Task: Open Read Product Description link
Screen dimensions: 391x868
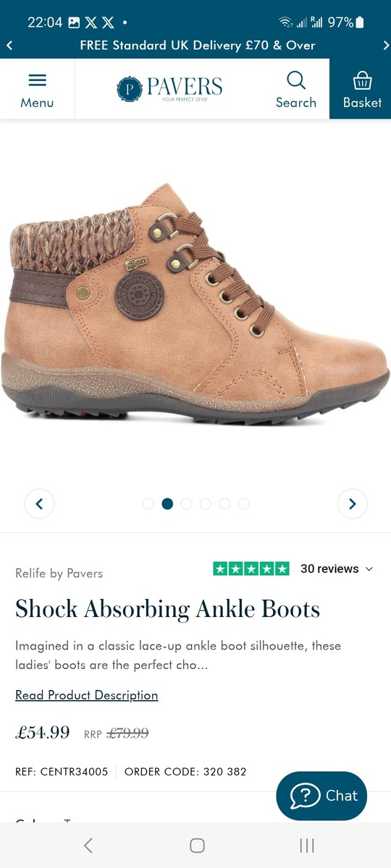Action: [86, 695]
